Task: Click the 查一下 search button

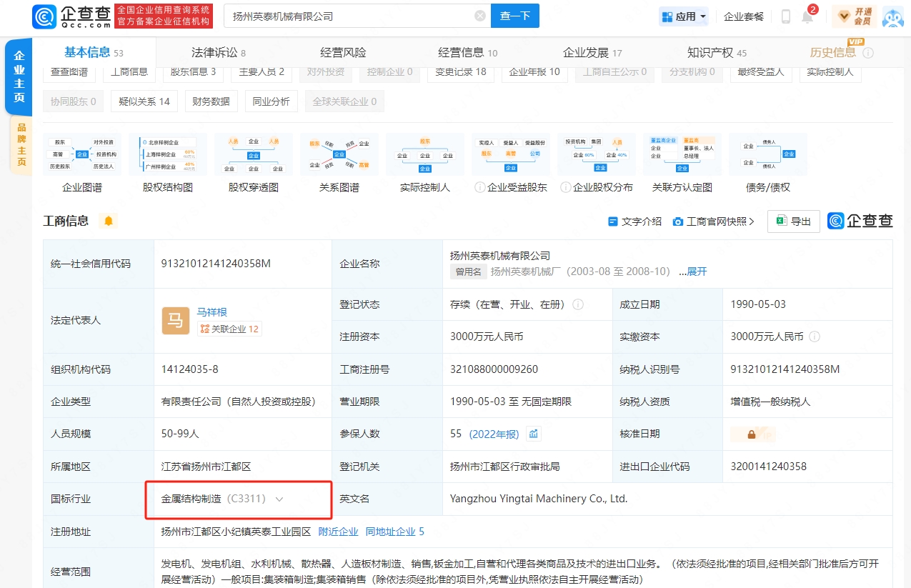Action: pos(515,16)
